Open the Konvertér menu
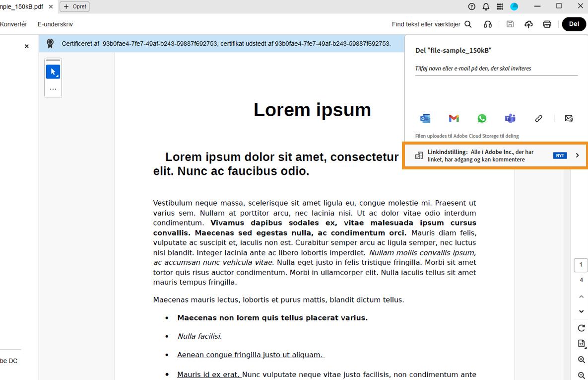The width and height of the screenshot is (588, 380). pos(14,24)
